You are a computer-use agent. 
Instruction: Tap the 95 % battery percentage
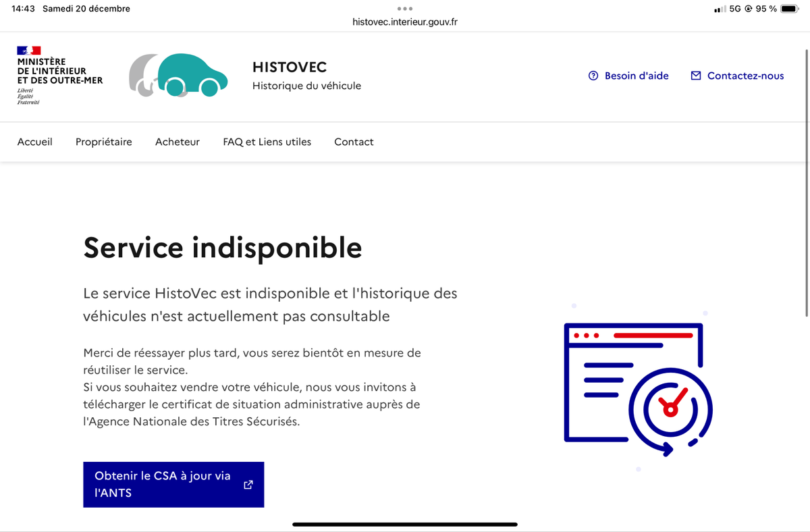(x=766, y=9)
